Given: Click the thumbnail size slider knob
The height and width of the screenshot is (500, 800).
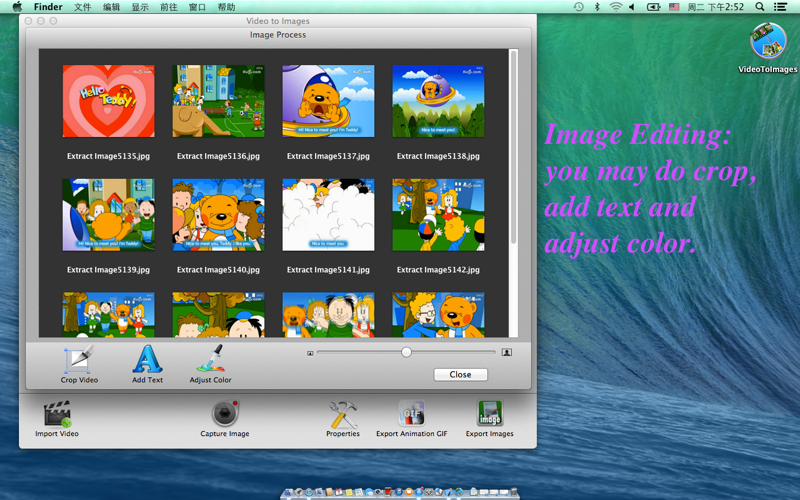Looking at the screenshot, I should pyautogui.click(x=406, y=352).
